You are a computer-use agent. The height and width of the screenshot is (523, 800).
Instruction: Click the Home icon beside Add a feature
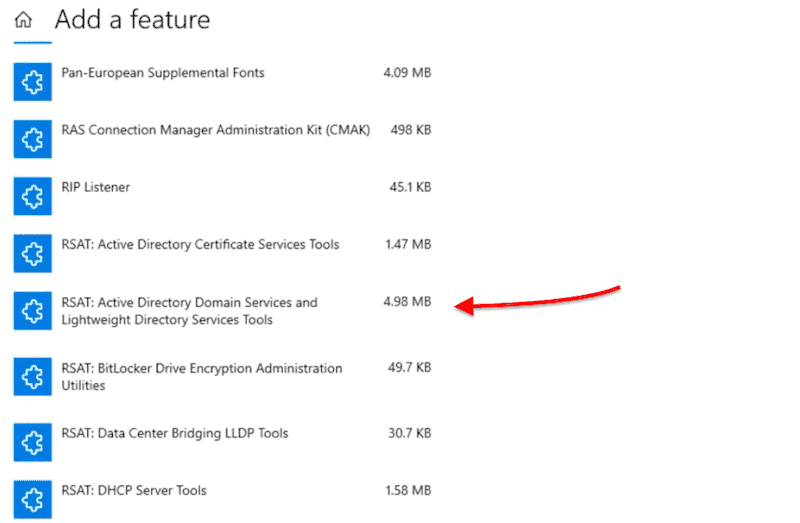click(x=23, y=20)
